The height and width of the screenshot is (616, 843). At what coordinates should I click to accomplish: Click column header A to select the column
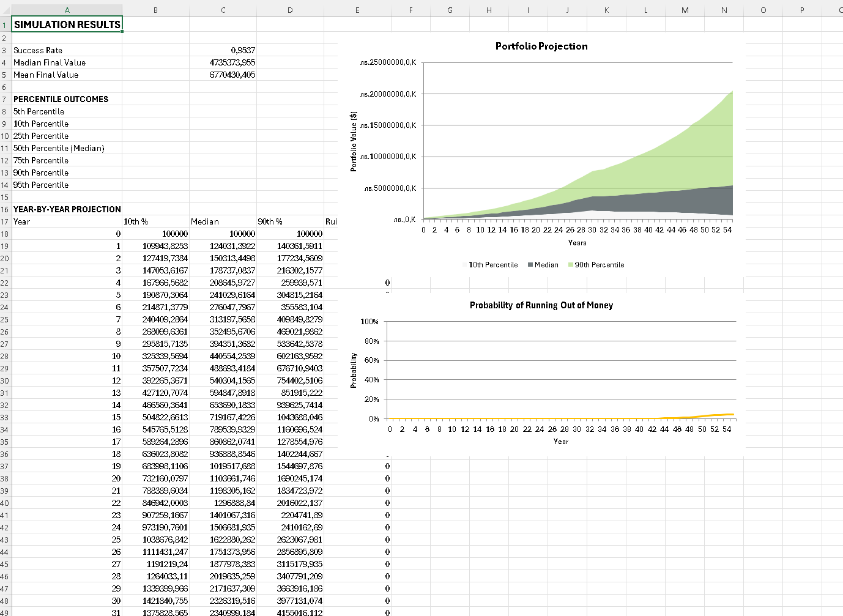tap(66, 10)
